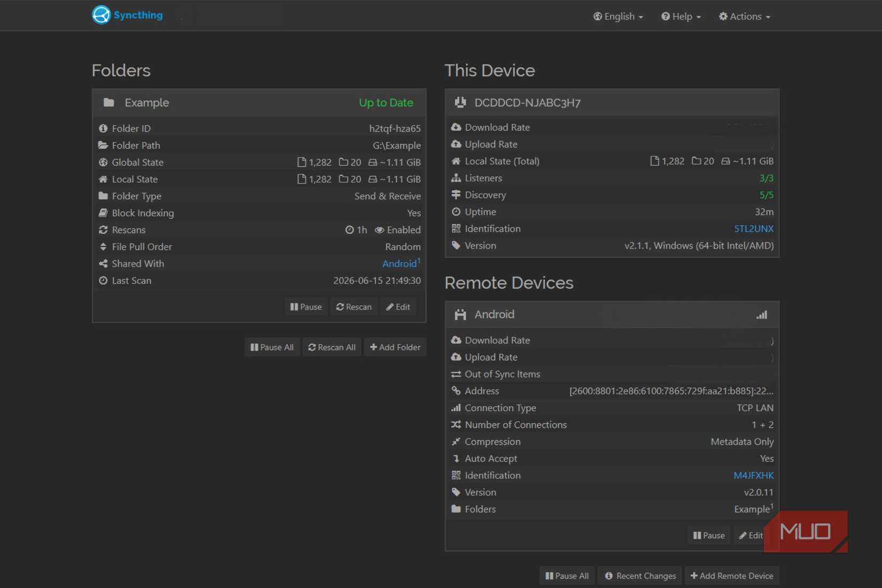Edit the Example folder
The width and height of the screenshot is (882, 588).
click(398, 307)
